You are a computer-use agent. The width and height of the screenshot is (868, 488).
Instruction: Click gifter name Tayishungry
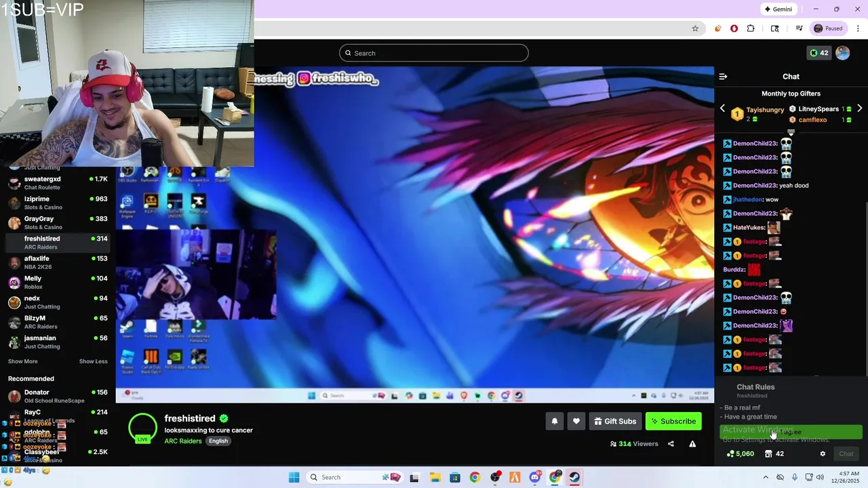(765, 110)
